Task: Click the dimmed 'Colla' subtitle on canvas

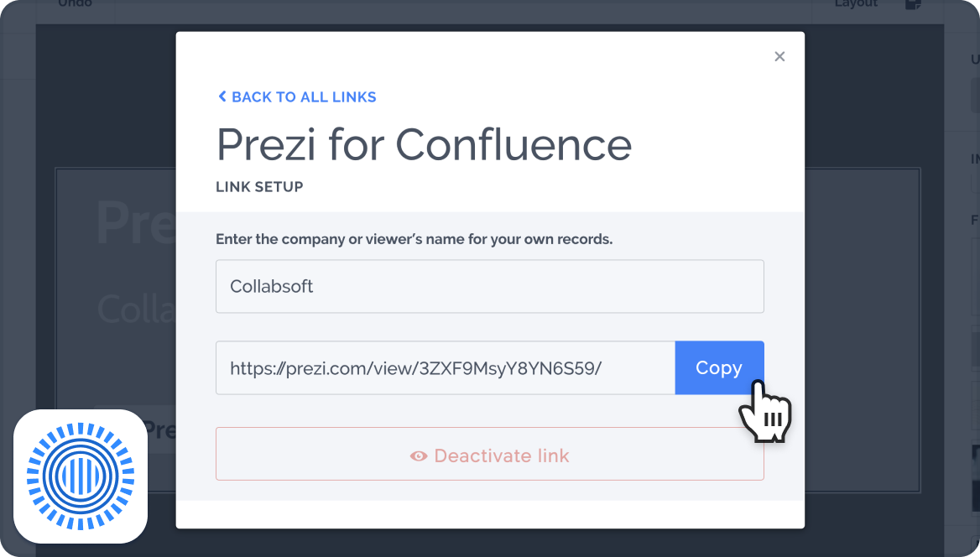Action: [137, 309]
